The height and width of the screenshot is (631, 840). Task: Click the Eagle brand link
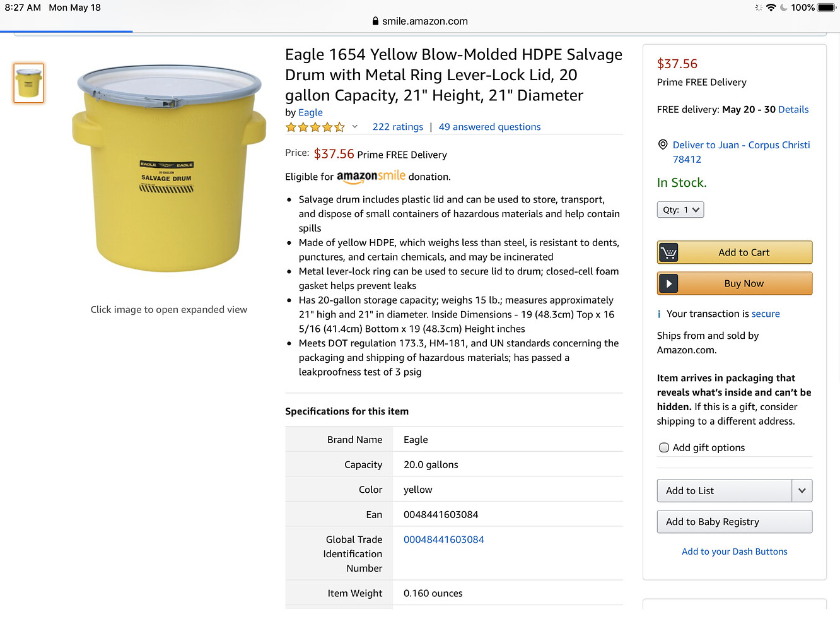(x=310, y=112)
